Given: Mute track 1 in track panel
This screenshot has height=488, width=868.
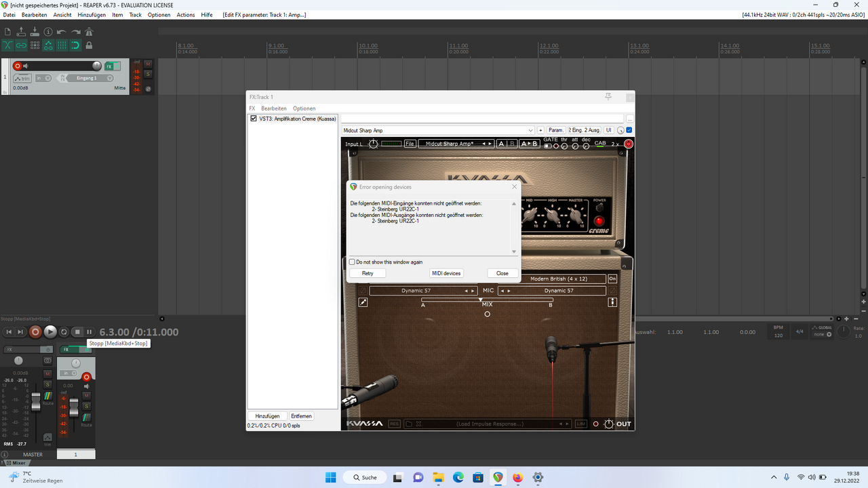Looking at the screenshot, I should 148,64.
